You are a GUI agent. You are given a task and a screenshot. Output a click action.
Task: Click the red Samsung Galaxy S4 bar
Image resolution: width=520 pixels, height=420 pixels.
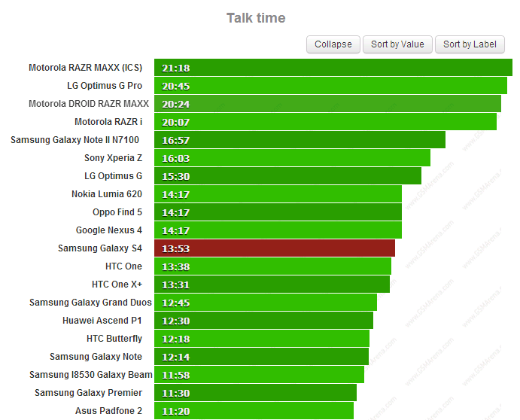[274, 248]
